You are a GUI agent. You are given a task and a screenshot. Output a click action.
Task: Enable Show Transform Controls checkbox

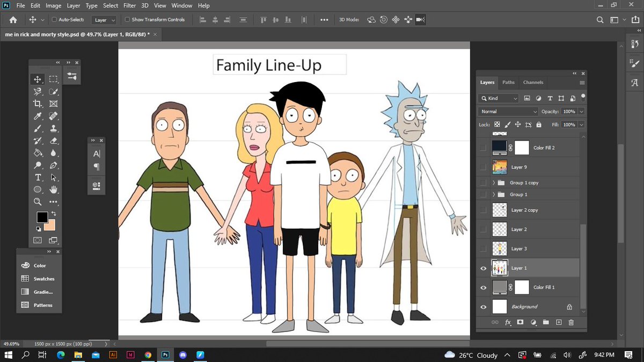127,19
